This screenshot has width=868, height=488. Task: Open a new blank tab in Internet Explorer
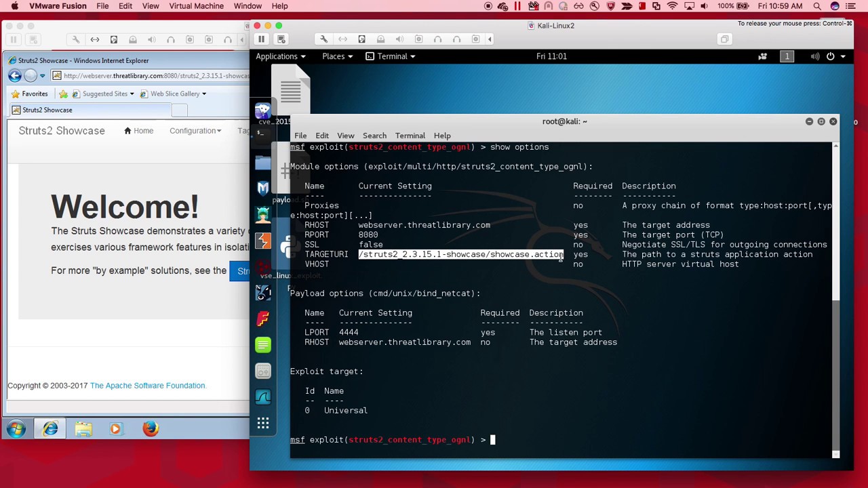coord(179,110)
